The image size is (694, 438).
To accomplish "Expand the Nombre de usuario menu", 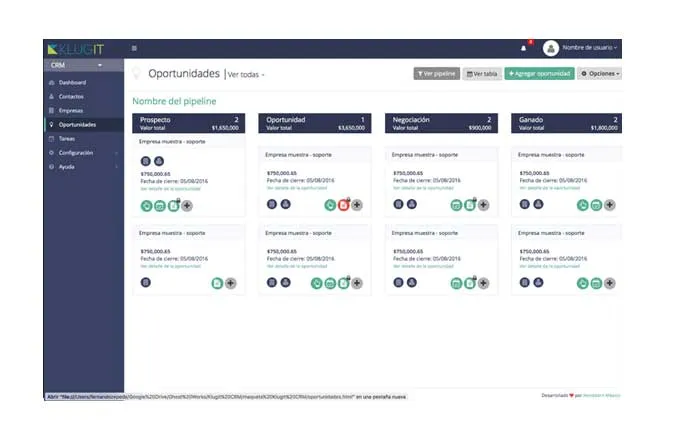I will [590, 47].
